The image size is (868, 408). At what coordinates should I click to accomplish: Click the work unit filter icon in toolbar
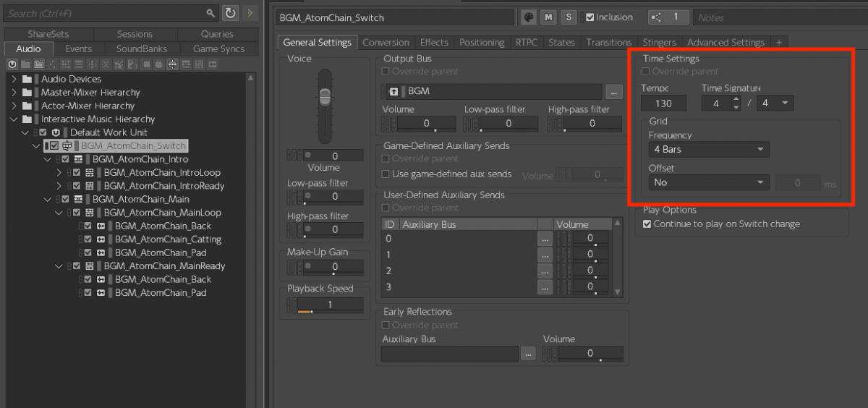pyautogui.click(x=12, y=64)
